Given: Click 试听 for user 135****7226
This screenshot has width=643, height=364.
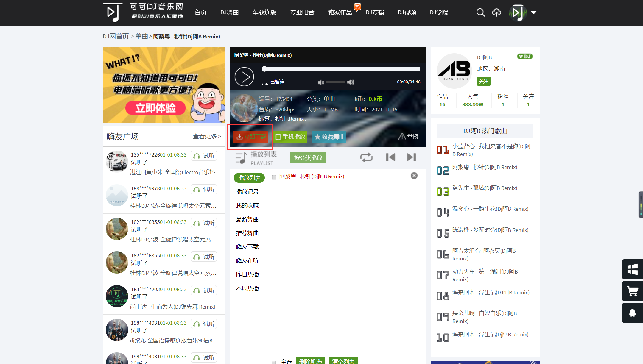Looking at the screenshot, I should 204,156.
